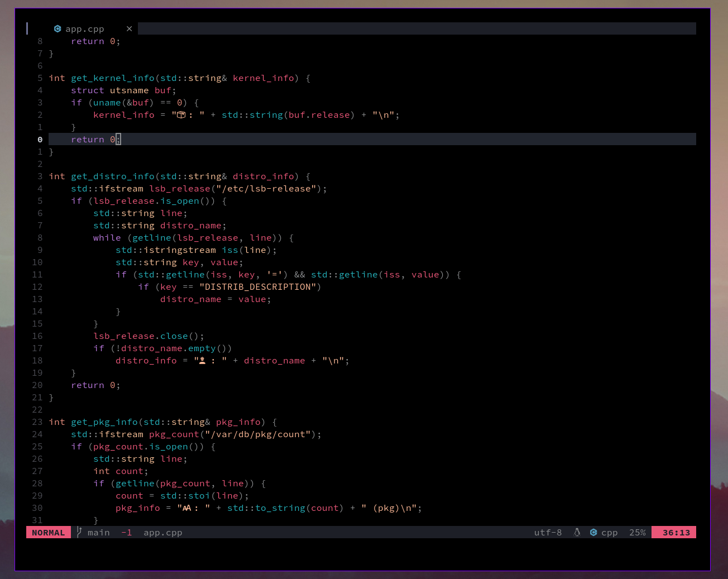The height and width of the screenshot is (579, 728).
Task: Click the -1 git diff count
Action: pyautogui.click(x=127, y=533)
